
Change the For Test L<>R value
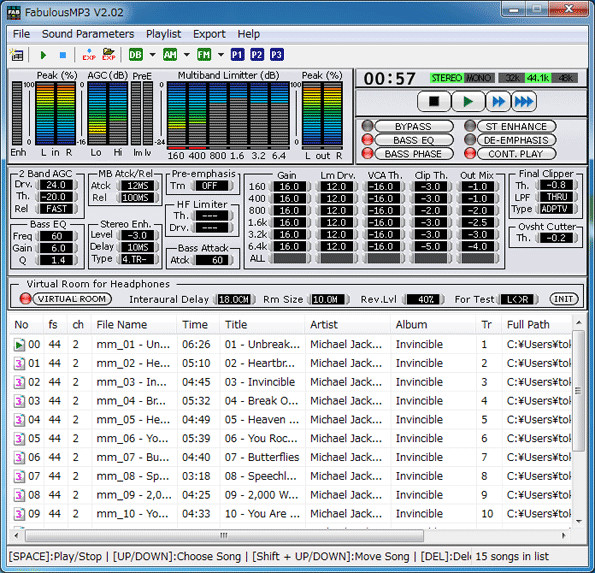click(518, 299)
